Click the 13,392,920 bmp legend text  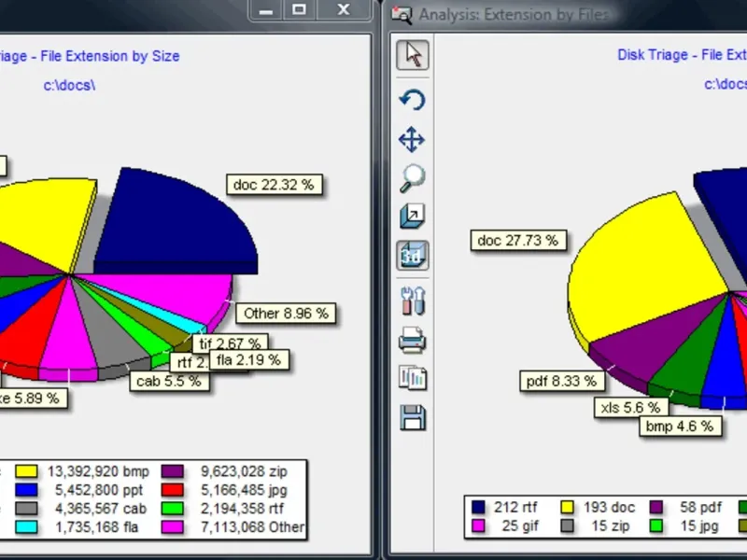pyautogui.click(x=98, y=471)
